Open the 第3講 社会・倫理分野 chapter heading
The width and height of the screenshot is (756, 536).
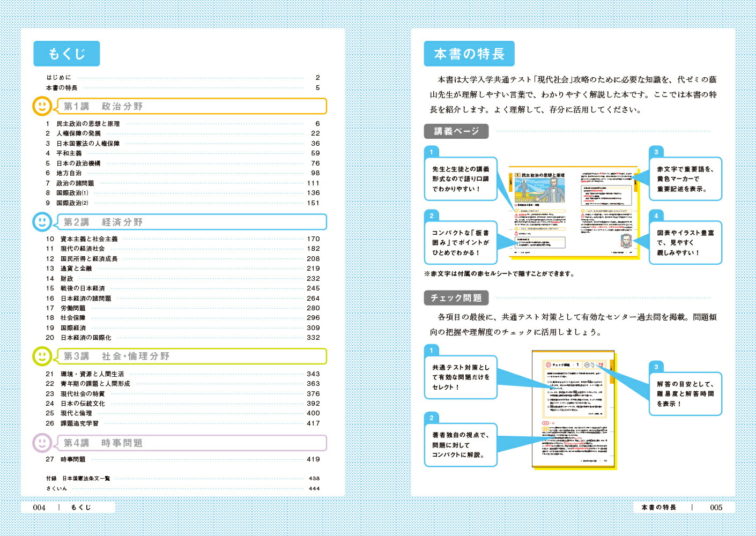pyautogui.click(x=191, y=356)
